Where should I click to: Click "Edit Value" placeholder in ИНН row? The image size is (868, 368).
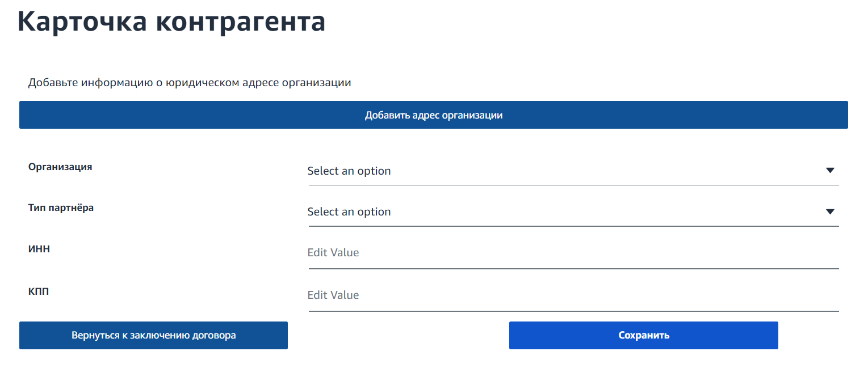(x=333, y=252)
